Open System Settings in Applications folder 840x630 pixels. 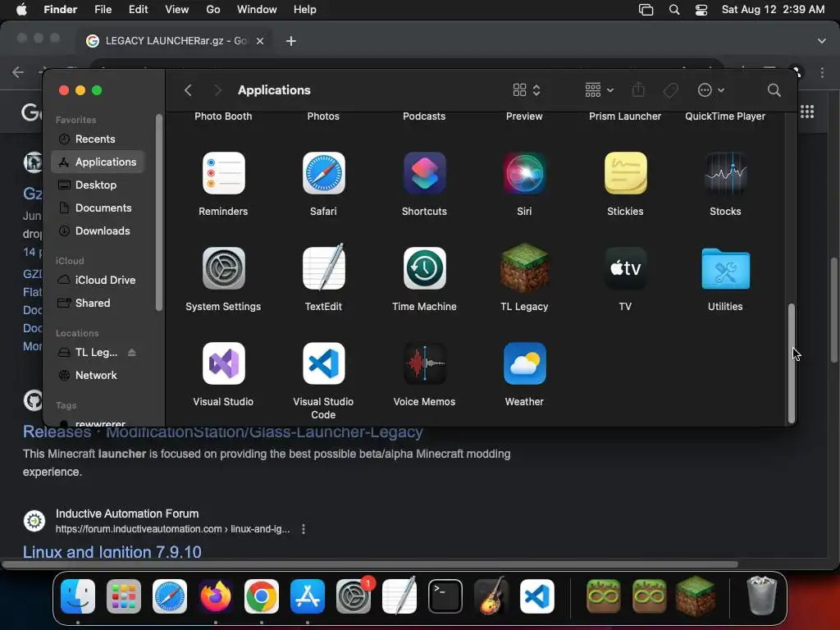223,268
